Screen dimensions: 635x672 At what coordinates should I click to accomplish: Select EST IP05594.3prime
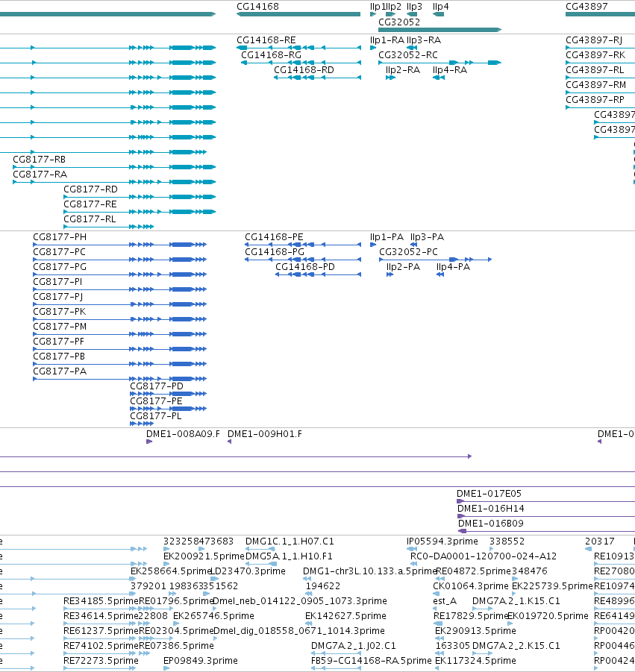click(x=442, y=541)
